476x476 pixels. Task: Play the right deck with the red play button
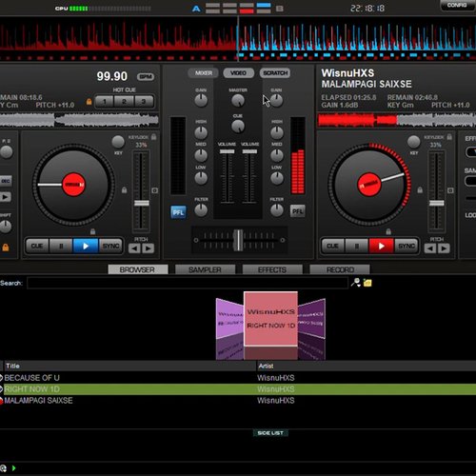click(x=382, y=246)
